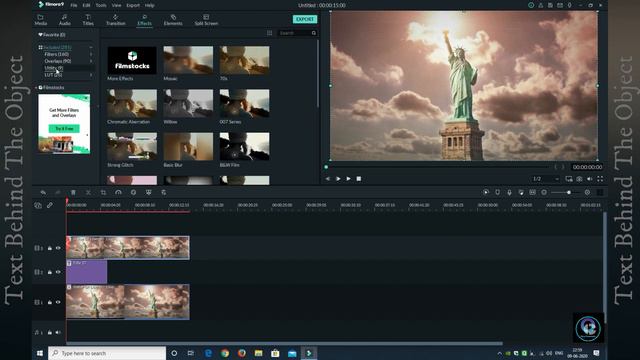
Task: Switch to the Titles tab
Action: click(88, 20)
